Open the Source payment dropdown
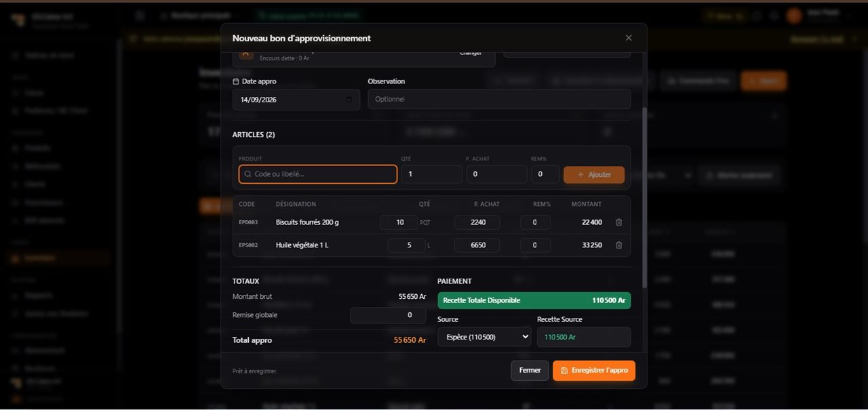The width and height of the screenshot is (868, 410). pyautogui.click(x=484, y=337)
